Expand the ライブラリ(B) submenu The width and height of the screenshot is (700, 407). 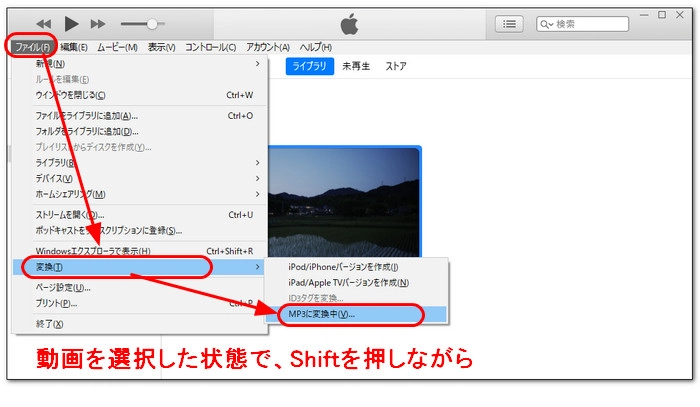141,162
